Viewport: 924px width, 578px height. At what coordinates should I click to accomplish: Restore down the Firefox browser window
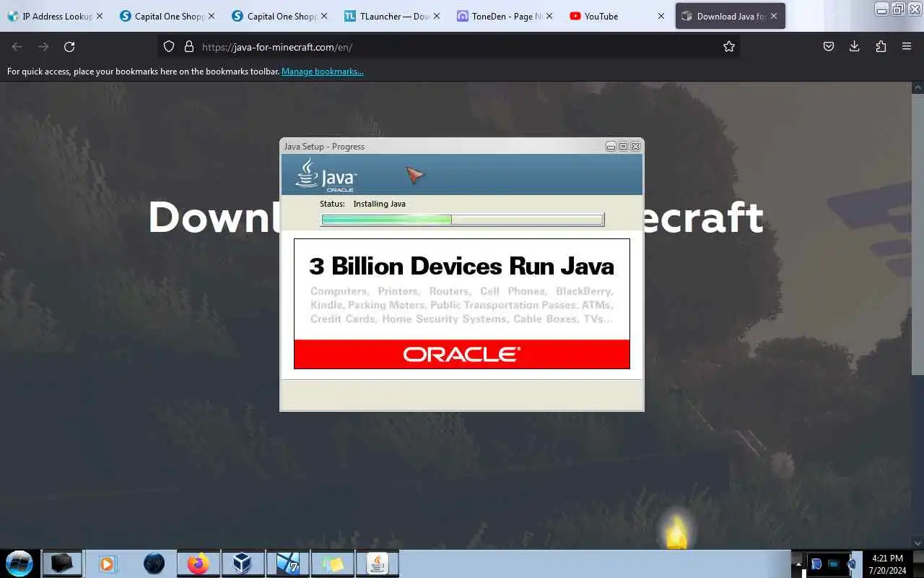tap(898, 9)
